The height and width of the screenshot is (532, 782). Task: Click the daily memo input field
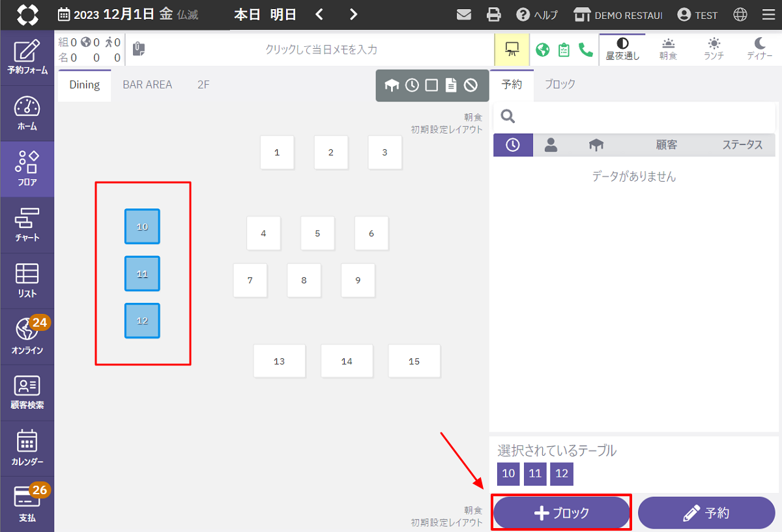(321, 49)
